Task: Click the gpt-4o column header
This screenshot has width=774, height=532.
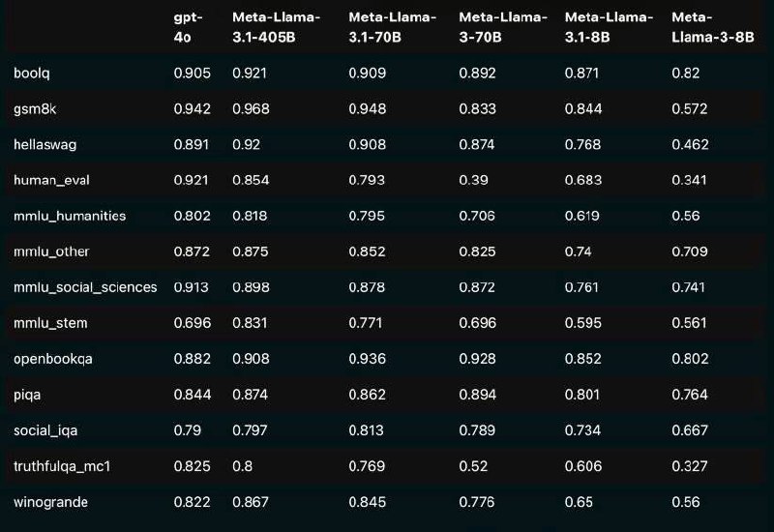Action: (187, 27)
